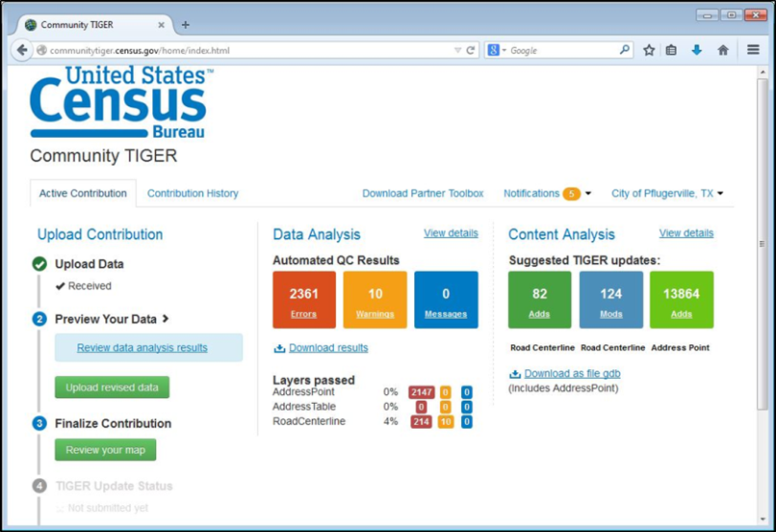Viewport: 776px width, 532px height.
Task: Click step 4 TIGER Update Status circle
Action: click(39, 486)
